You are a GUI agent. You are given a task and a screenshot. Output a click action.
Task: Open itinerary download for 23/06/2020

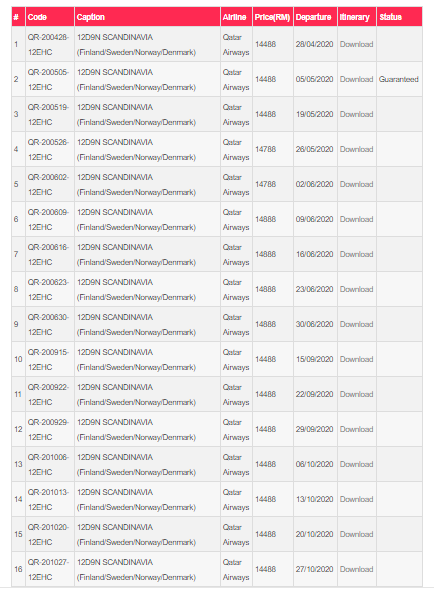[356, 289]
